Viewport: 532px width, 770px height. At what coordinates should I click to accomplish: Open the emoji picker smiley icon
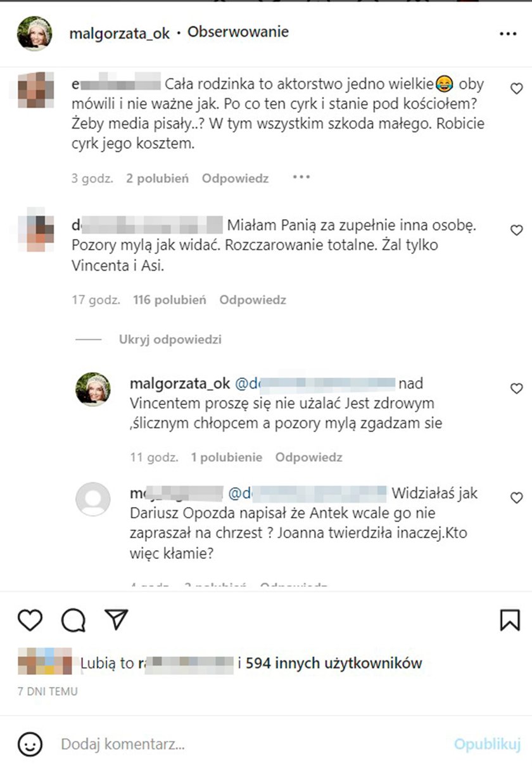(x=30, y=744)
